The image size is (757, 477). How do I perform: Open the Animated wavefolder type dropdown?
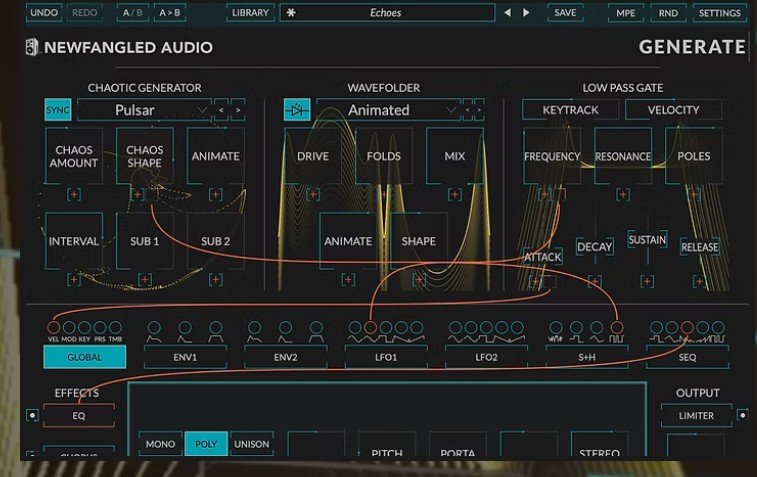(x=388, y=110)
